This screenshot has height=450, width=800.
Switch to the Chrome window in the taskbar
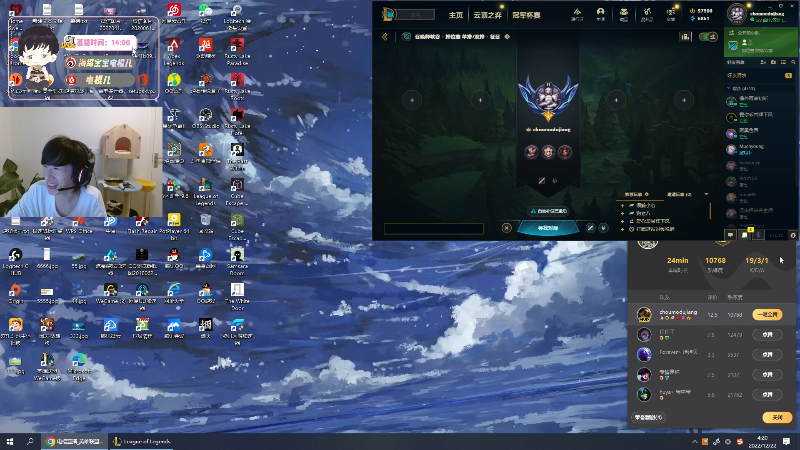[x=74, y=441]
